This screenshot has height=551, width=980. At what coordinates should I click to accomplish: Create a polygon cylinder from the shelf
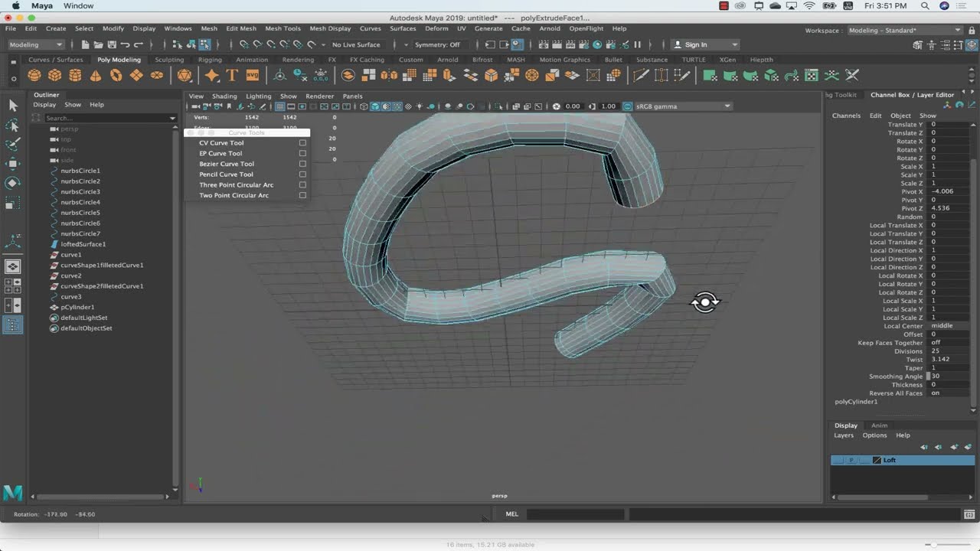75,75
